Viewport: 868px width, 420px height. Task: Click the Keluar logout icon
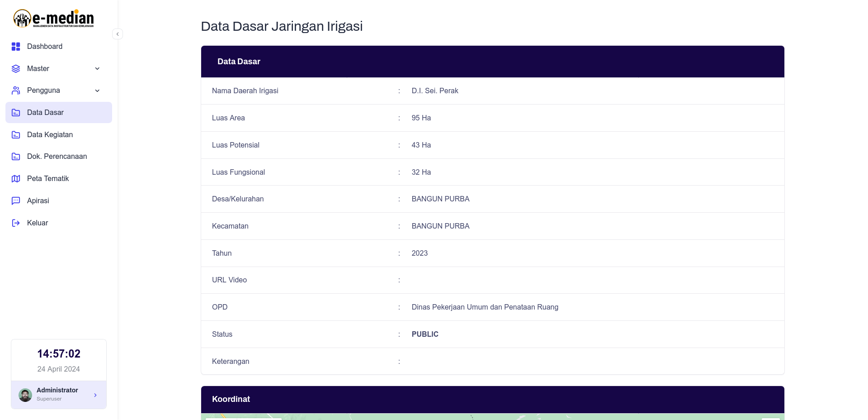click(x=16, y=223)
